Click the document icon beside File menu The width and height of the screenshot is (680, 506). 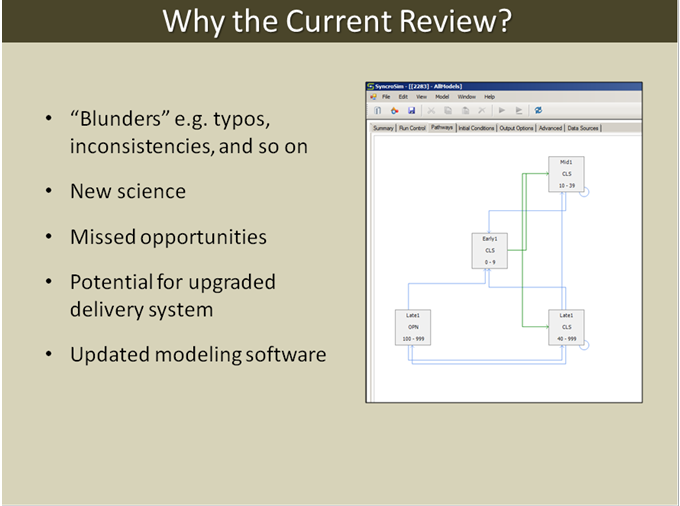(373, 97)
